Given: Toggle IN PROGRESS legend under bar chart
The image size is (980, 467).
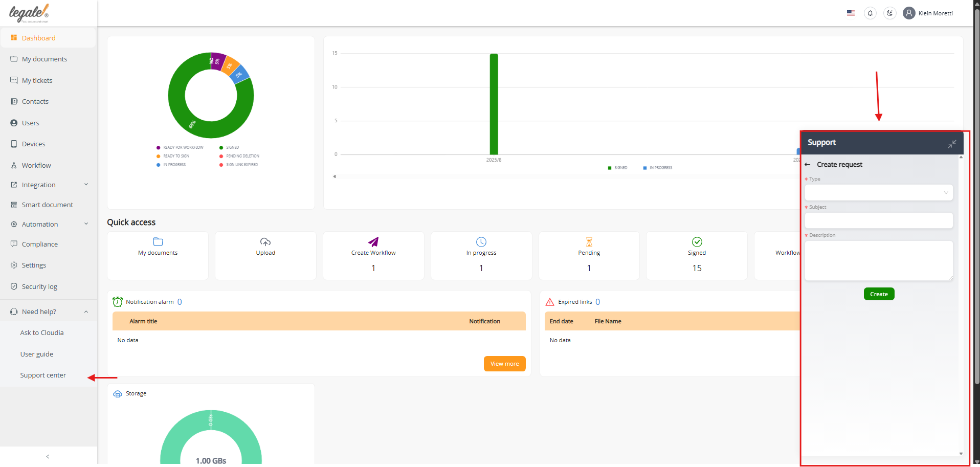Looking at the screenshot, I should tap(658, 168).
